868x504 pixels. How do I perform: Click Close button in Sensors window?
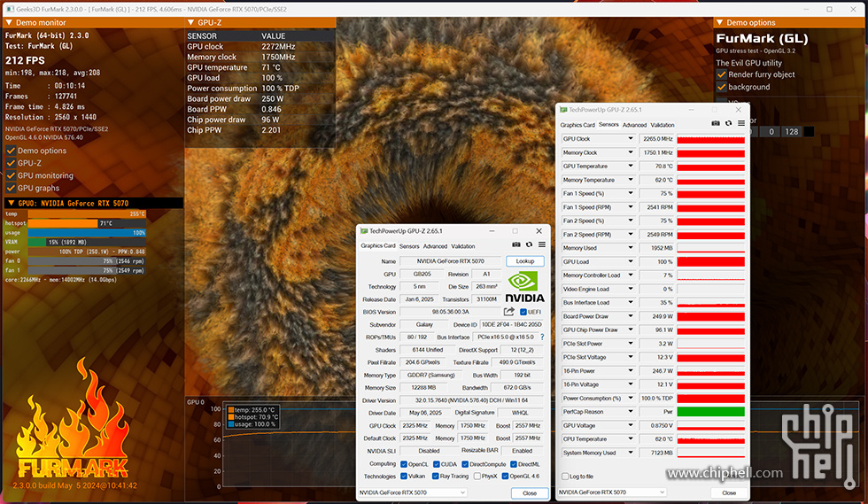pos(728,492)
